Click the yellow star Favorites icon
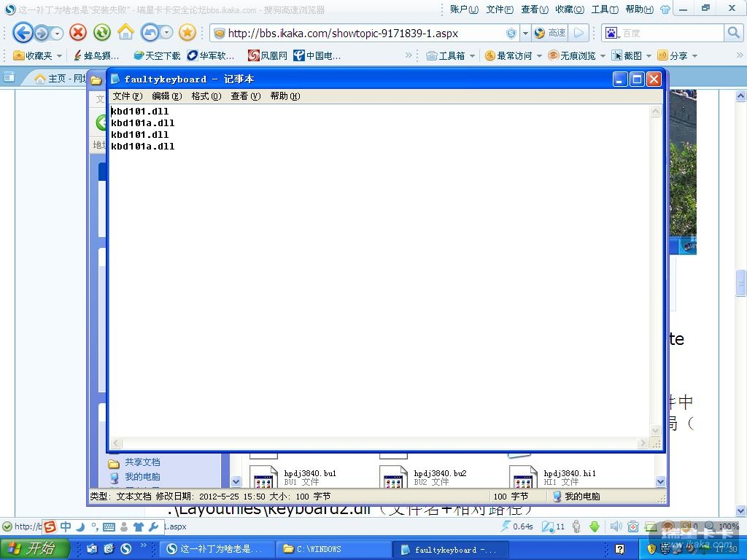The width and height of the screenshot is (747, 560). 187,33
